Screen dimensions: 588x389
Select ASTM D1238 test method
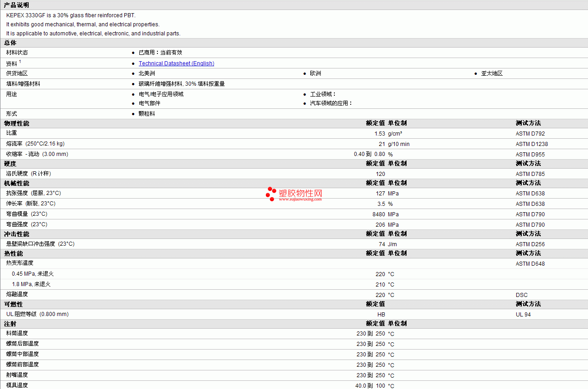532,144
